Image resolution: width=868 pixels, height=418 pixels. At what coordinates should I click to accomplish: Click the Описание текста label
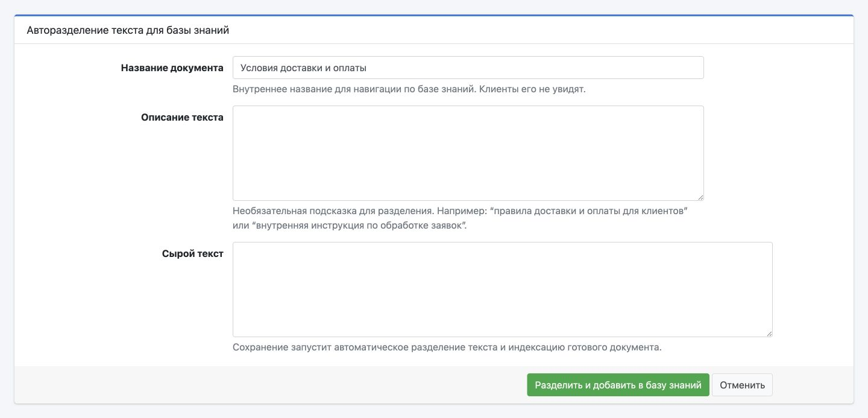pos(182,117)
